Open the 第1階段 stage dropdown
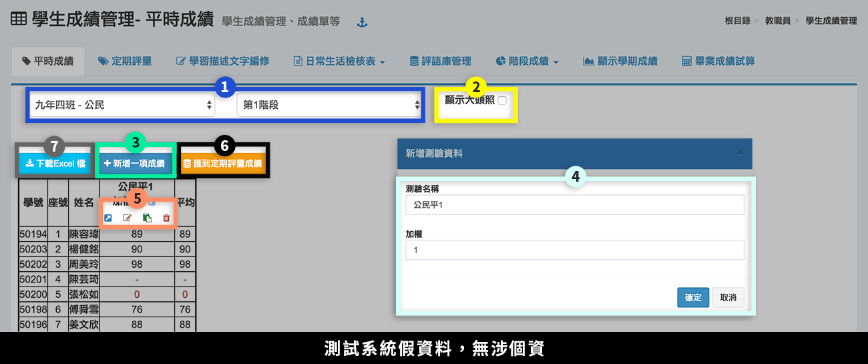Screen dimensions: 868x364 [331, 105]
